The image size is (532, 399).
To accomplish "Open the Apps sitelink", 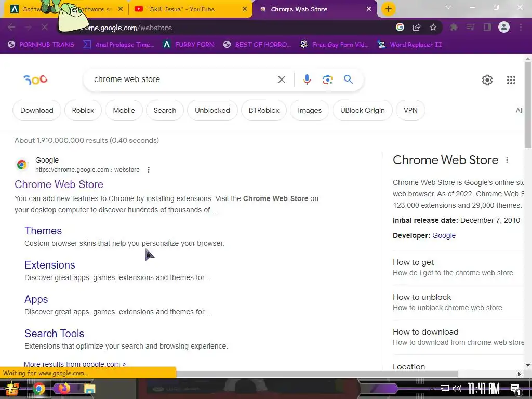I will pos(36,299).
